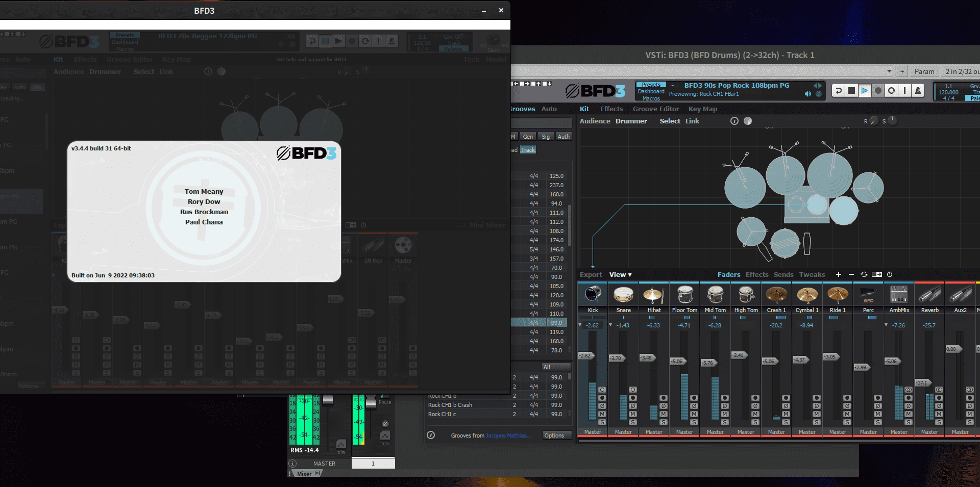
Task: Open Reverb channel Master output selector
Action: [929, 432]
